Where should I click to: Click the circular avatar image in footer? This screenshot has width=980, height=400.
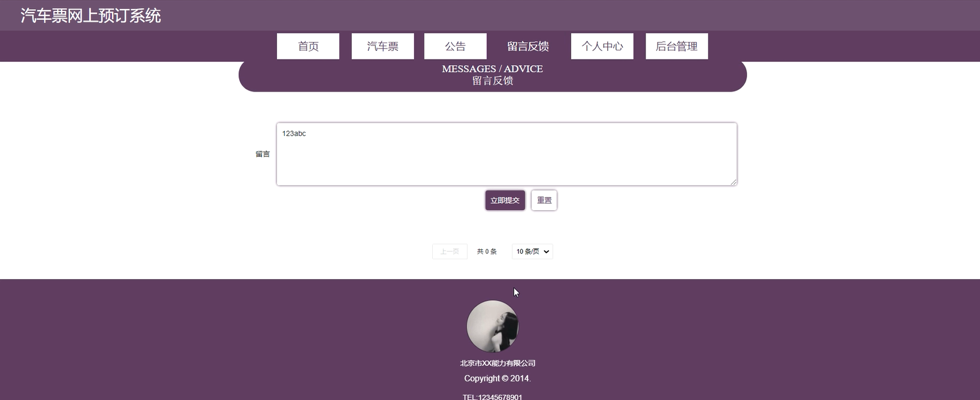point(493,326)
